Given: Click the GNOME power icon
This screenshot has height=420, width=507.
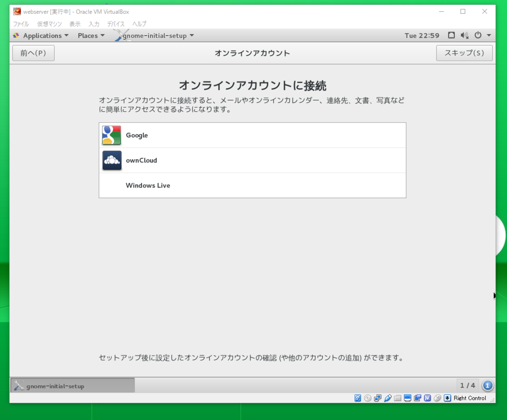Looking at the screenshot, I should (478, 35).
